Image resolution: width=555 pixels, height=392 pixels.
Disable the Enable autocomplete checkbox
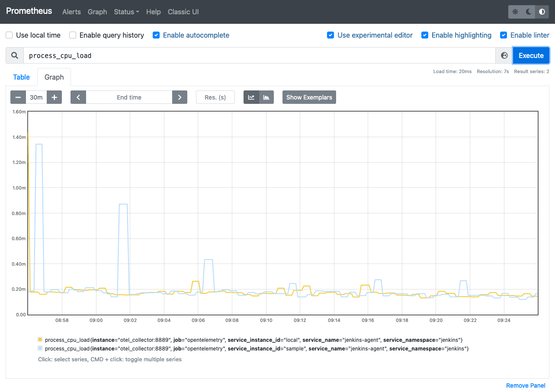[156, 35]
